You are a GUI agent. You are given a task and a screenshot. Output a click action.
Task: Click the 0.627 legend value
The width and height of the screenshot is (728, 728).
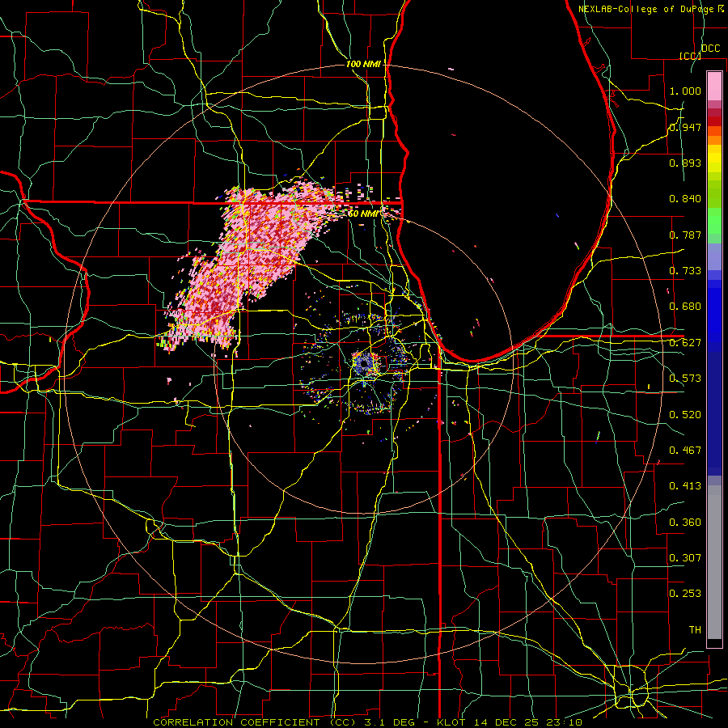point(685,343)
